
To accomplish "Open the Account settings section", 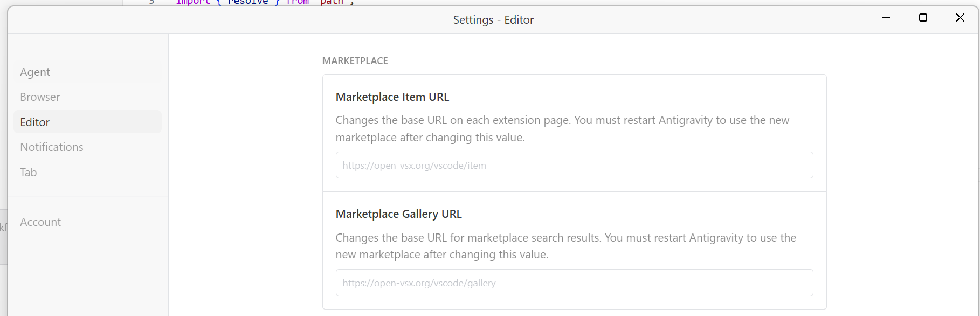I will click(40, 222).
